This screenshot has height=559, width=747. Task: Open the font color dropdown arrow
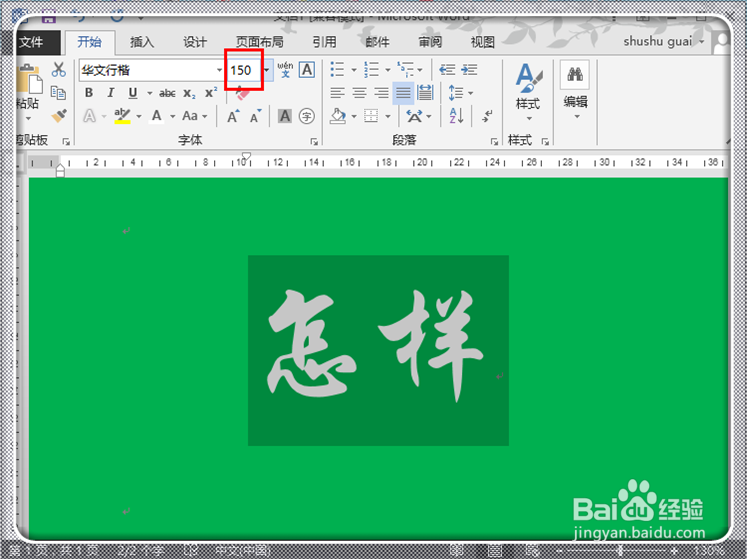pos(172,116)
